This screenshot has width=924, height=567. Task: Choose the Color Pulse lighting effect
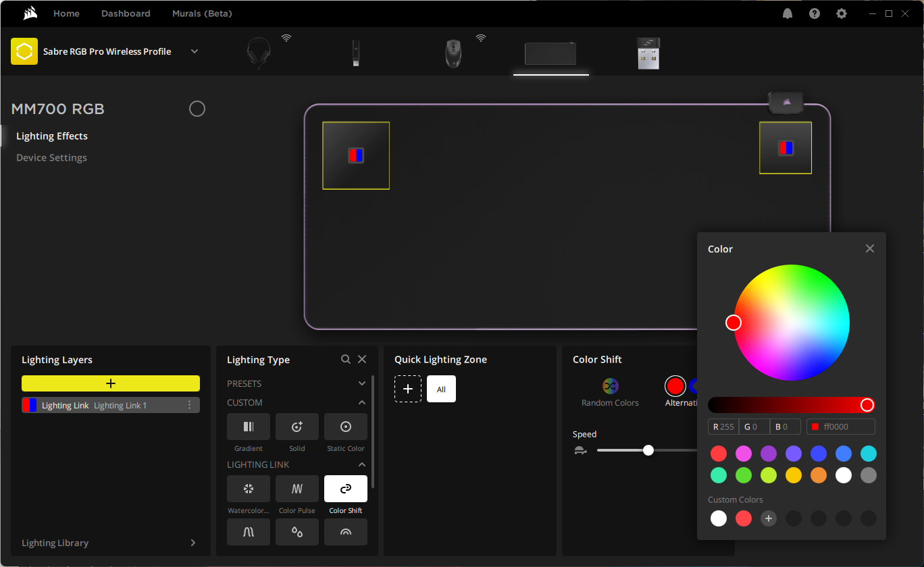point(297,489)
